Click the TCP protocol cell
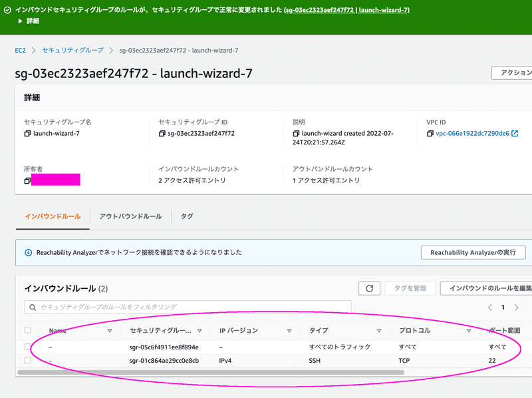532x398 pixels. pyautogui.click(x=404, y=361)
